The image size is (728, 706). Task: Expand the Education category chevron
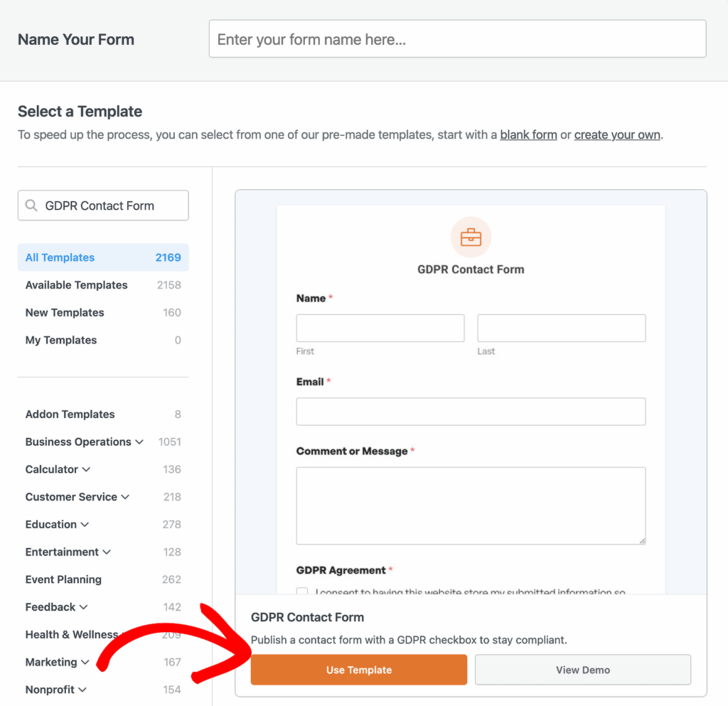[x=85, y=525]
